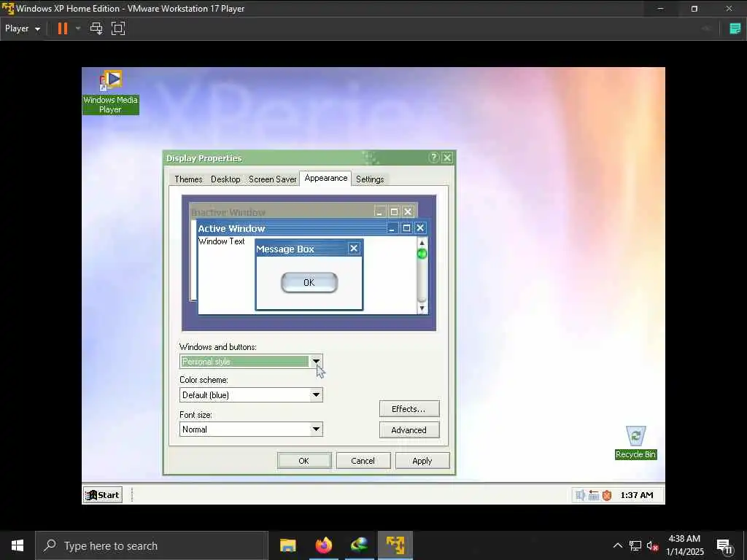Switch to the Screen Saver tab
The height and width of the screenshot is (560, 747).
pyautogui.click(x=273, y=179)
